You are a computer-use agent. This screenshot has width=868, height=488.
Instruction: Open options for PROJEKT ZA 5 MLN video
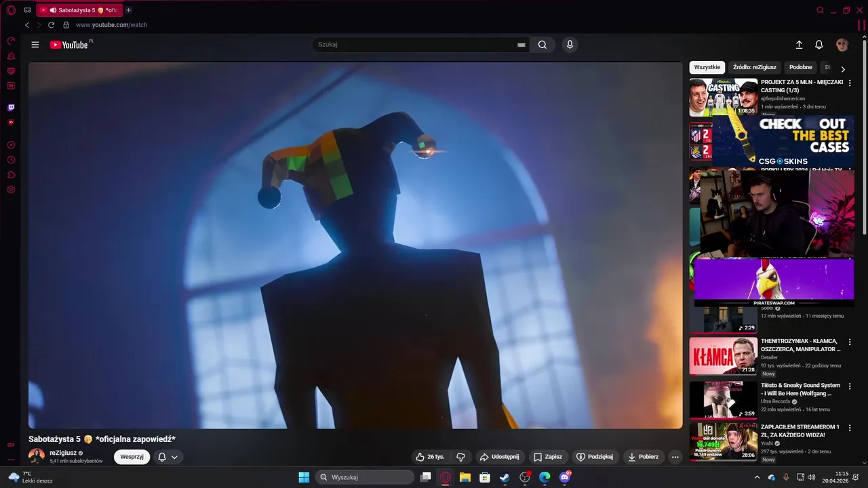(x=850, y=83)
